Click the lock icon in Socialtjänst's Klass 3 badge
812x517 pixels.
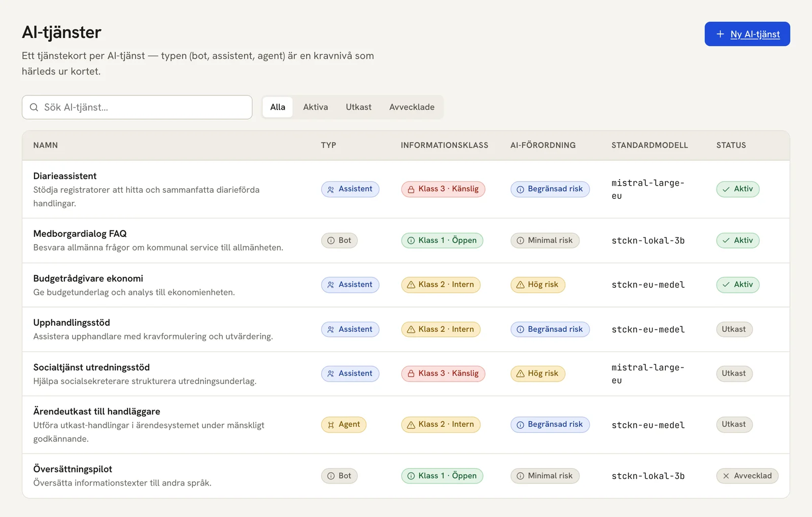point(411,373)
